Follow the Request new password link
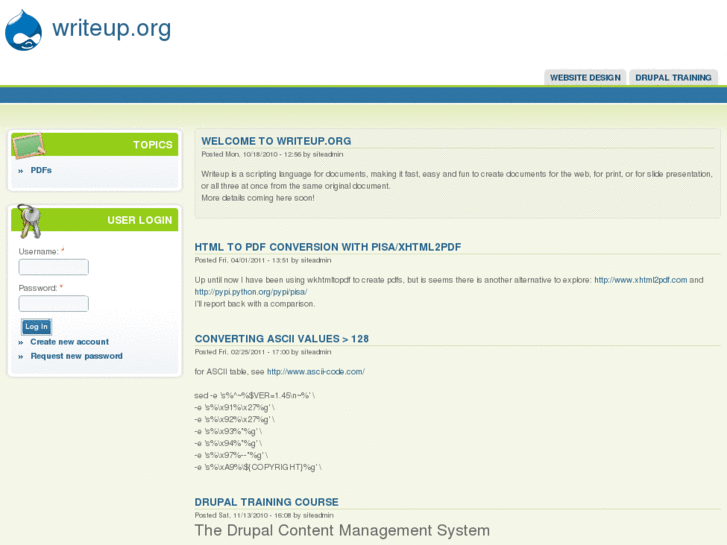 (x=77, y=356)
